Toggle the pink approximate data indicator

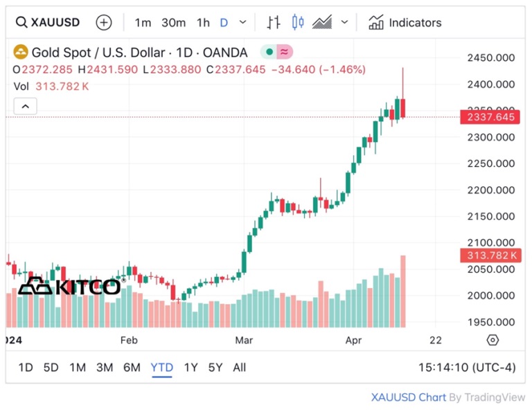point(283,52)
